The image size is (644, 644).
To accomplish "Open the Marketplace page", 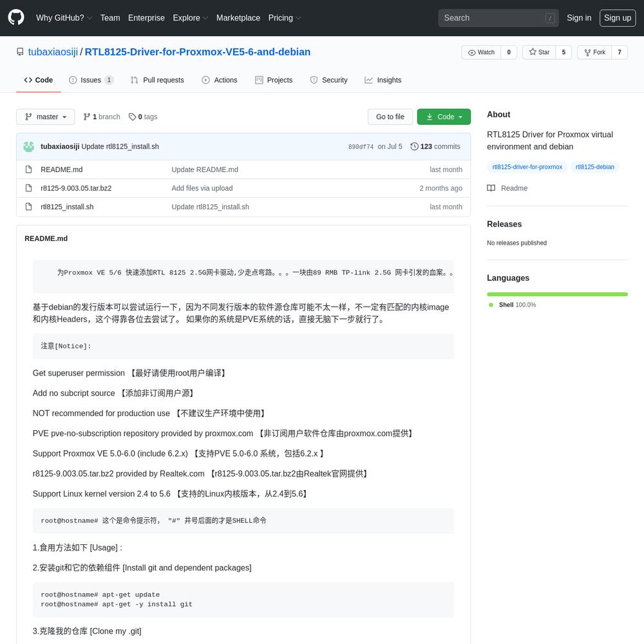I will coord(238,17).
